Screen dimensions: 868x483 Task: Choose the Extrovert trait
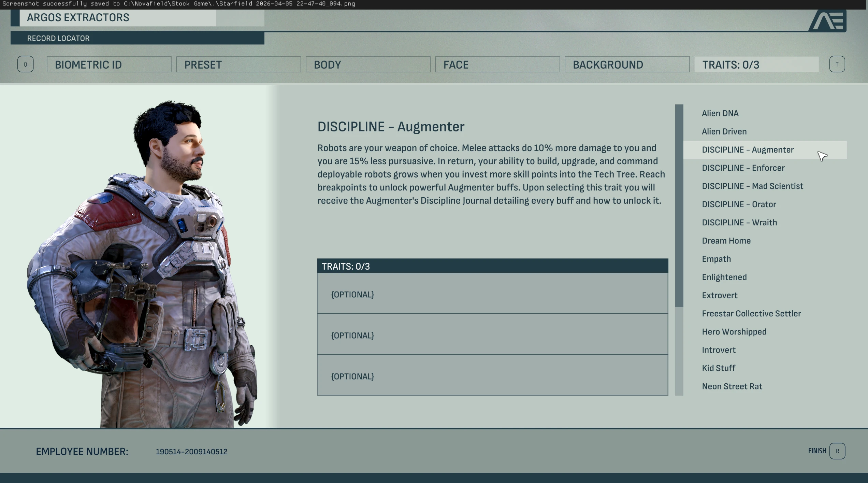coord(765,295)
